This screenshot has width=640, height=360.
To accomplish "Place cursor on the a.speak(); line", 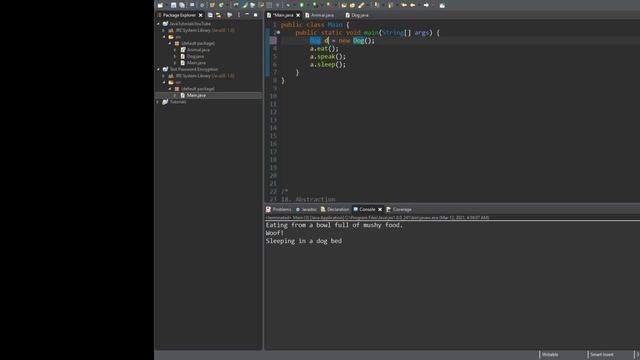I will 328,56.
